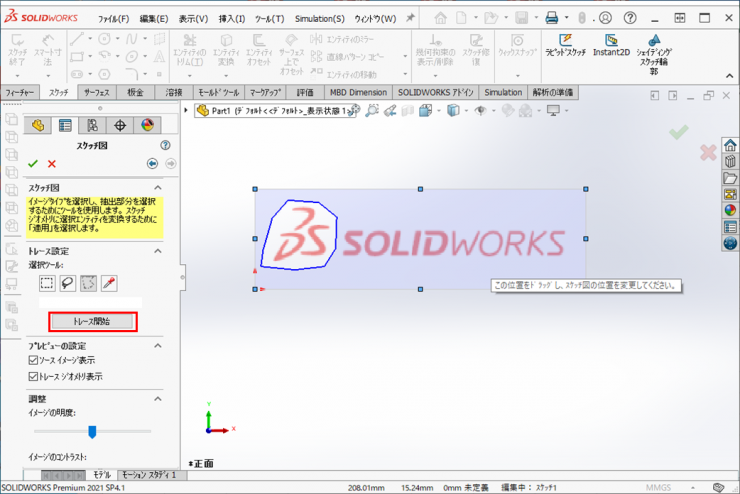Click the トレース開始 button
This screenshot has width=740, height=494.
coord(91,322)
